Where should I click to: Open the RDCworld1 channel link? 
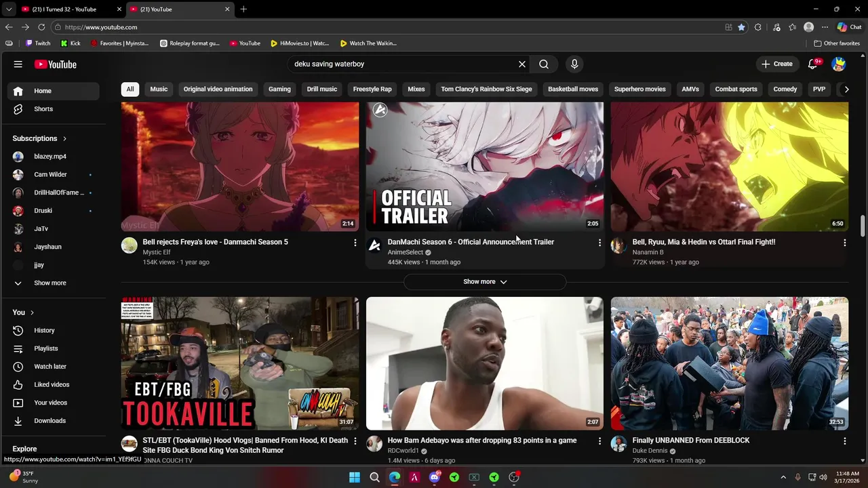click(403, 451)
